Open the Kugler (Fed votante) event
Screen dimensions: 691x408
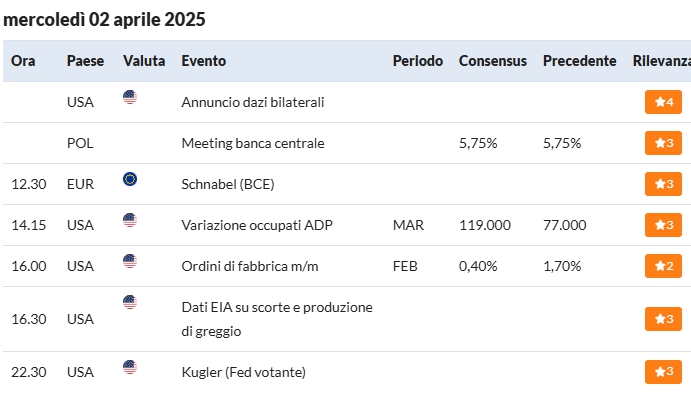(243, 372)
